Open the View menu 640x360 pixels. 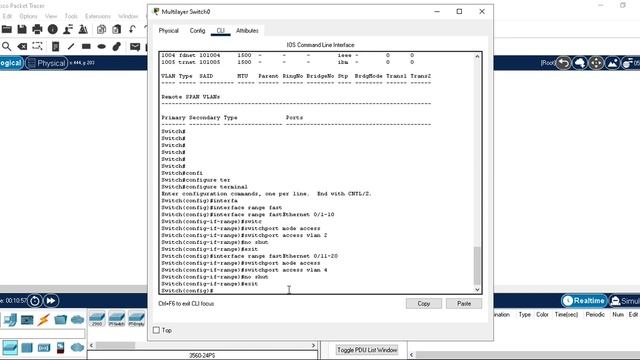[x=51, y=16]
